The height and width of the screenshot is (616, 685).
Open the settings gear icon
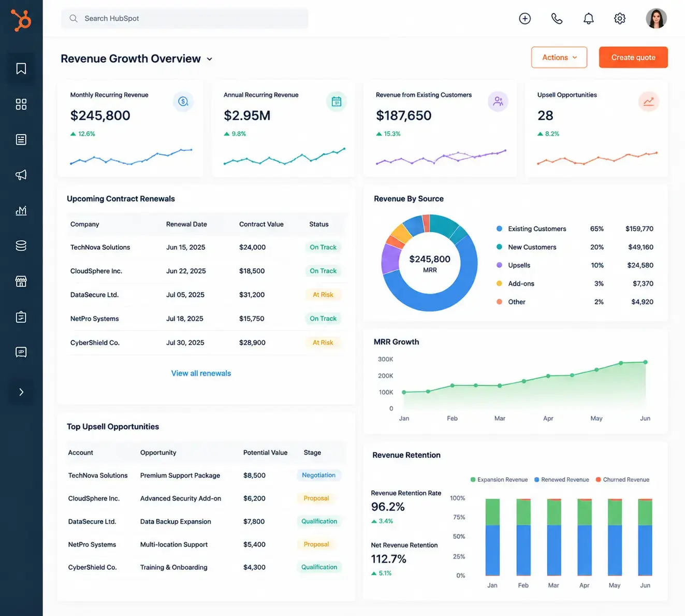(x=620, y=19)
